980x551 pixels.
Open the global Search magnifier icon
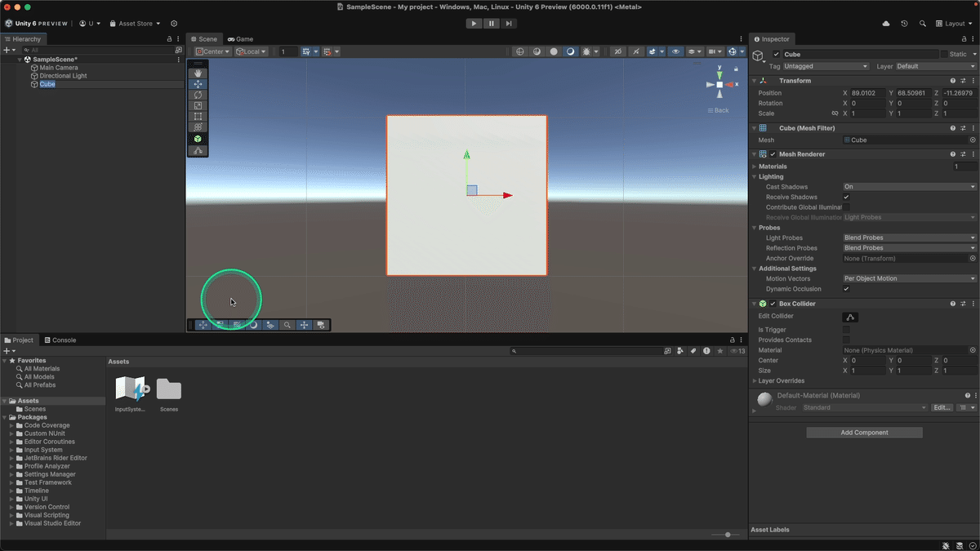923,24
